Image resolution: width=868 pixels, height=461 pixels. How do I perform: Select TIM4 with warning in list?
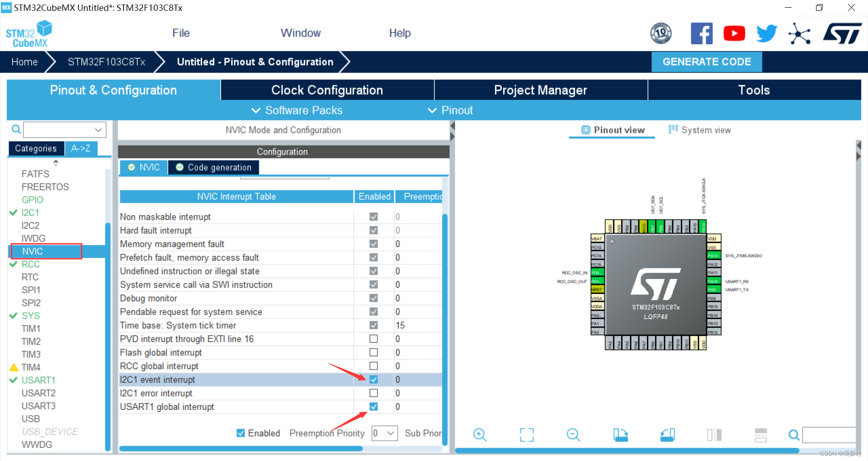click(x=31, y=367)
